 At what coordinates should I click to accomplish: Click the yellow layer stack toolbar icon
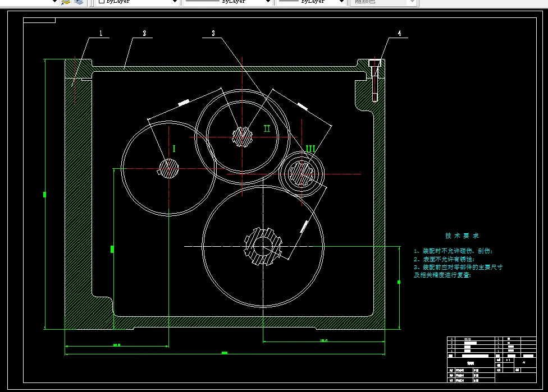click(x=65, y=2)
